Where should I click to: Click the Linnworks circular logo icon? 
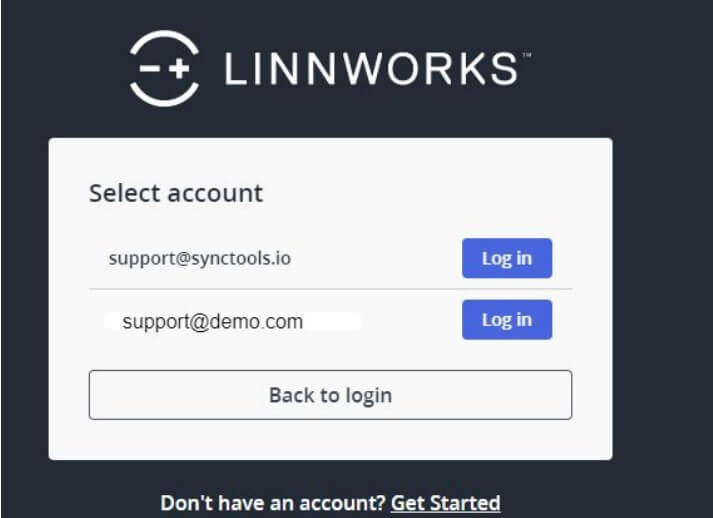(x=164, y=68)
